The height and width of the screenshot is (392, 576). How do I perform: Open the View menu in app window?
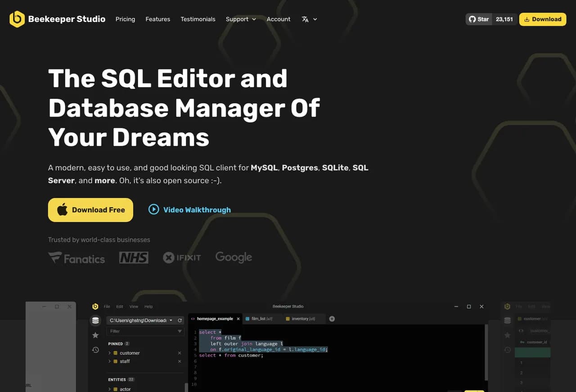[134, 306]
